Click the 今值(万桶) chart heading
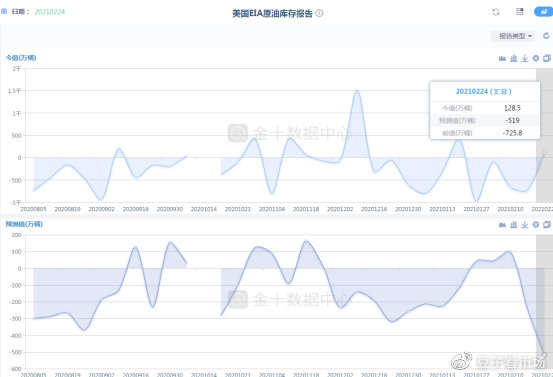Image resolution: width=553 pixels, height=377 pixels. [21, 57]
